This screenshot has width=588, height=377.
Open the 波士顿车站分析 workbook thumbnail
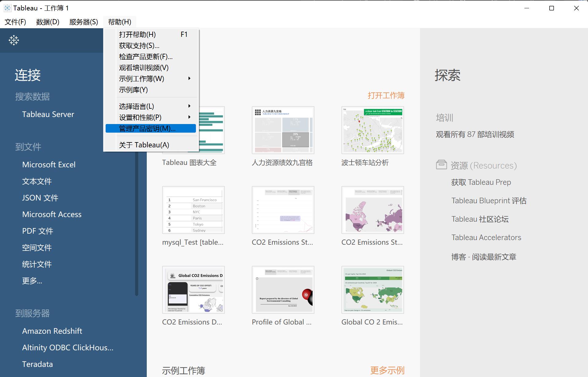pos(373,130)
